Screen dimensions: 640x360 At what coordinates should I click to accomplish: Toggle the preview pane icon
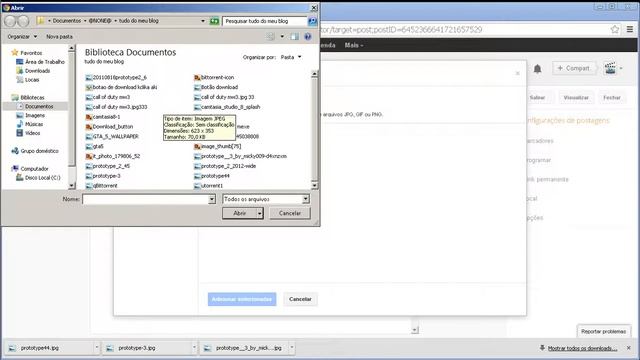pos(294,37)
